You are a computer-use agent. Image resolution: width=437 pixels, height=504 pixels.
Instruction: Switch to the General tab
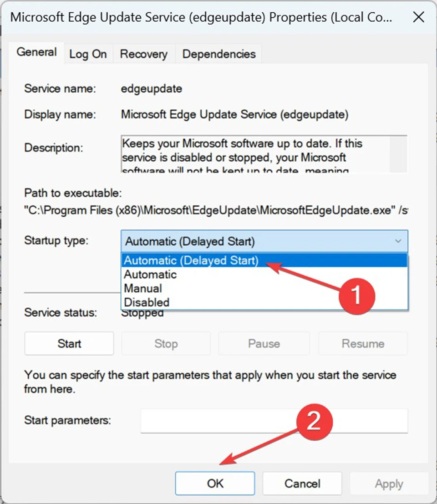(36, 52)
